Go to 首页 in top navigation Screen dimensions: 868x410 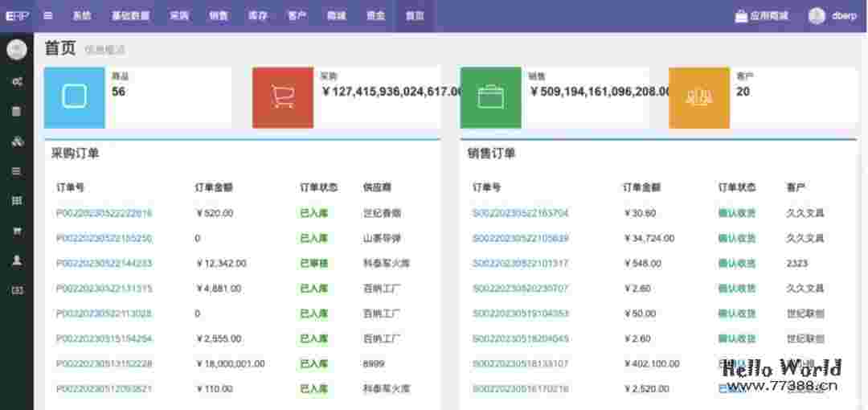pos(415,15)
